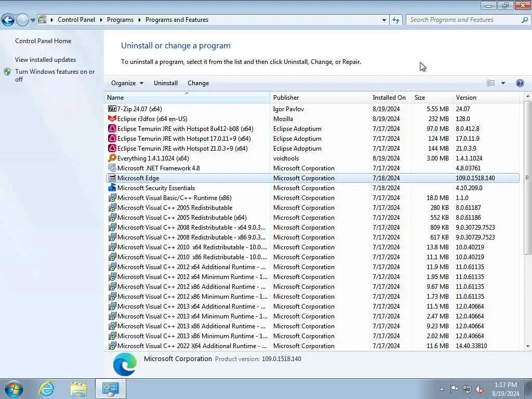Click the Microsoft Edge row icon
This screenshot has width=532, height=399.
pyautogui.click(x=112, y=178)
